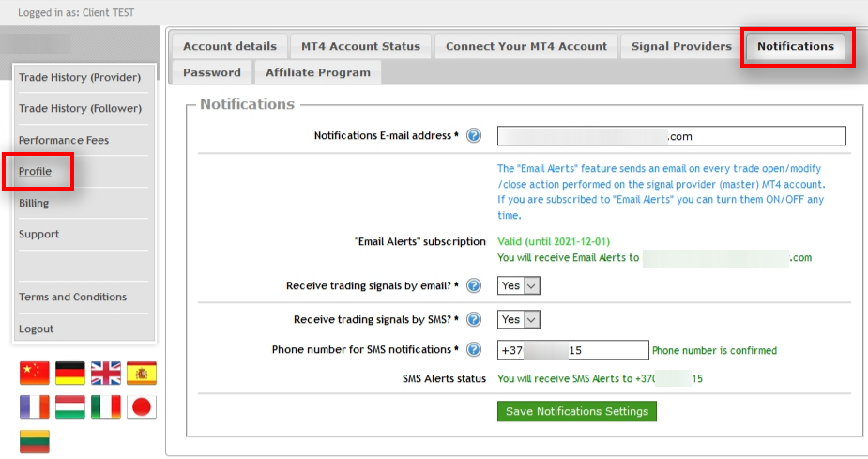Focus the Notifications E-mail address field
The height and width of the screenshot is (459, 868).
pyautogui.click(x=672, y=136)
